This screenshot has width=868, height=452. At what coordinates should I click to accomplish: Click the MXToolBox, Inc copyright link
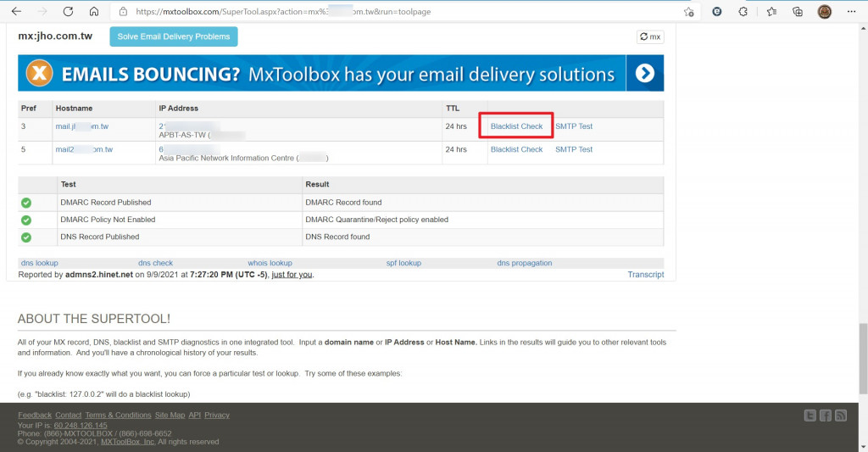(x=127, y=442)
